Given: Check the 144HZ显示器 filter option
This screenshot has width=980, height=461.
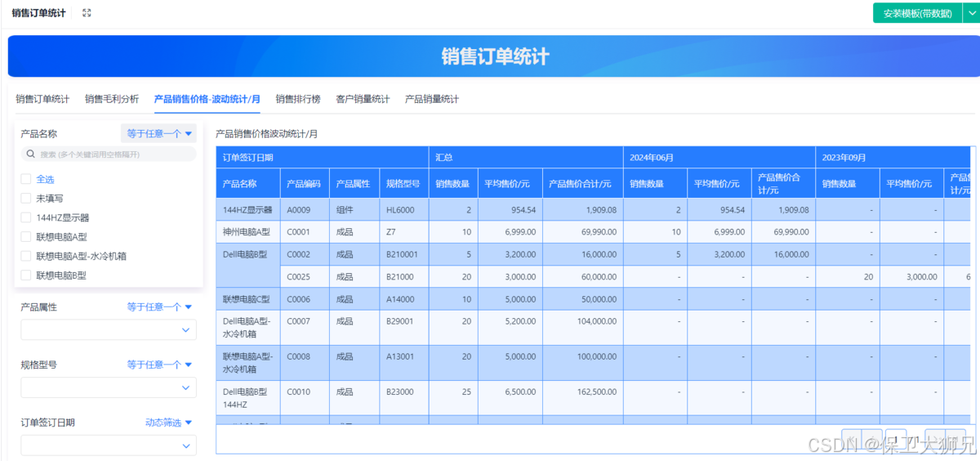Looking at the screenshot, I should [x=26, y=217].
